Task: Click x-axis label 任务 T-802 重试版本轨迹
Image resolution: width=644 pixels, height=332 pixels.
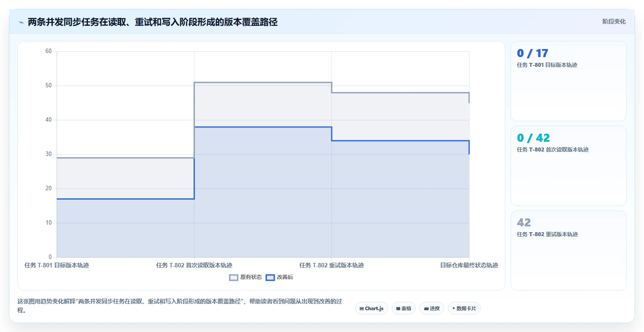Action: point(331,265)
